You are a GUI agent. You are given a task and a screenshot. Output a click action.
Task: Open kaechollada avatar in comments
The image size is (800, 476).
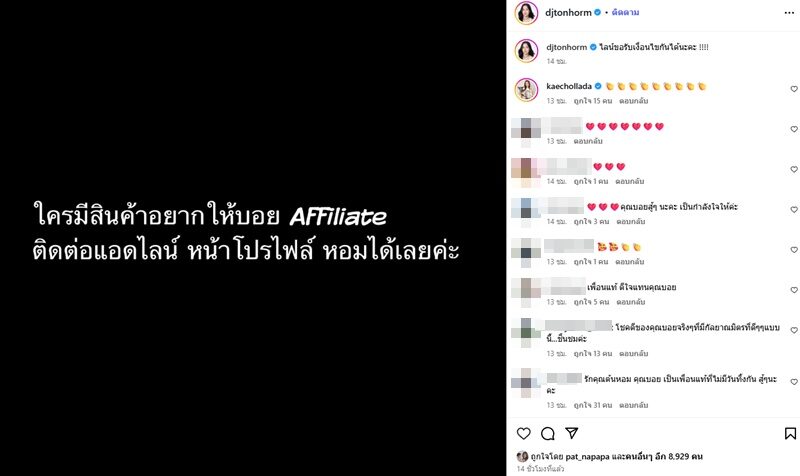(x=526, y=90)
